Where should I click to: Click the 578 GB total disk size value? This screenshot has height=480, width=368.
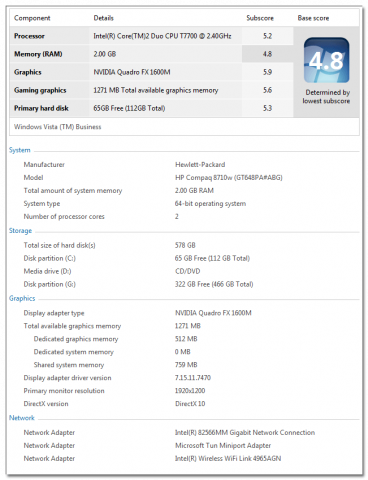tap(185, 245)
